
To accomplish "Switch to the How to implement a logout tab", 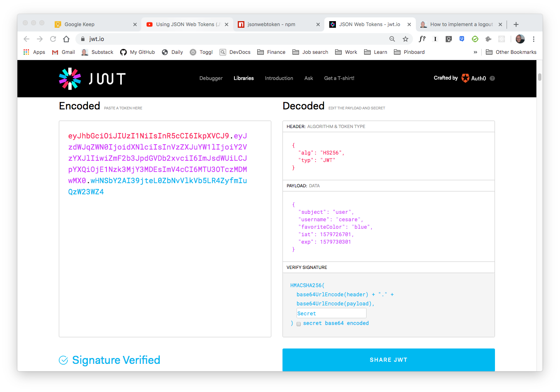I will (461, 24).
